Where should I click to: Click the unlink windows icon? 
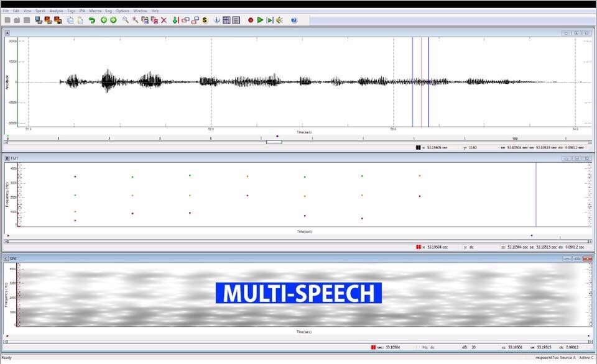(x=195, y=20)
